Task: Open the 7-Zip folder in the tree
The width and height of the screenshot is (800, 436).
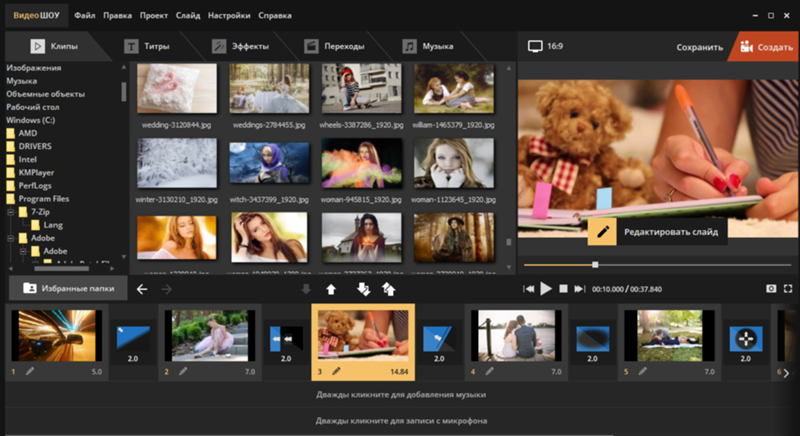Action: (42, 213)
